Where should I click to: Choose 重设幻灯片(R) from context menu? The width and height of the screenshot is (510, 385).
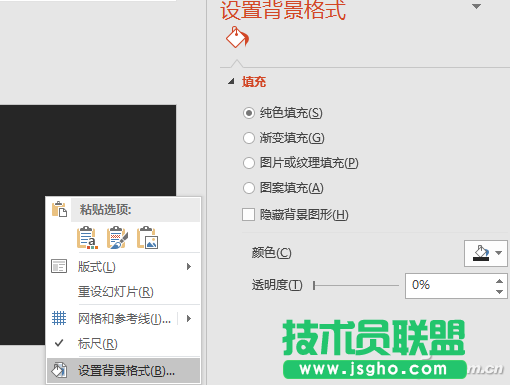(124, 292)
